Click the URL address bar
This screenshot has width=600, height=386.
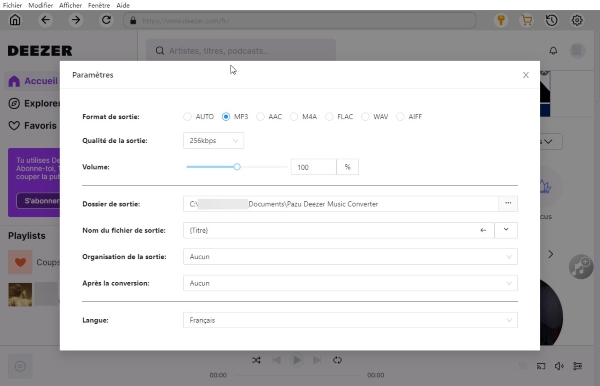pyautogui.click(x=300, y=20)
